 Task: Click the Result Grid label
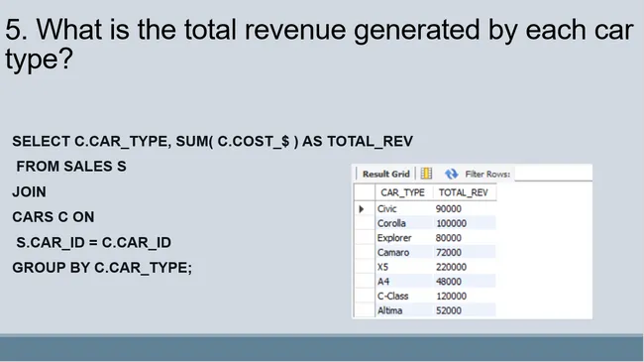386,174
